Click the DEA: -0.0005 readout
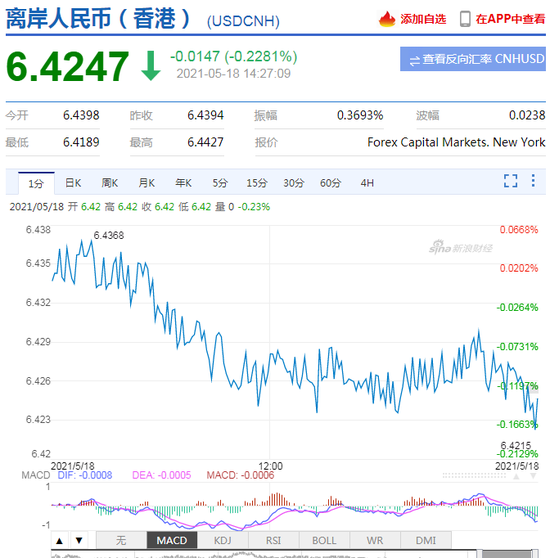Screen dimensions: 550x558 (162, 475)
